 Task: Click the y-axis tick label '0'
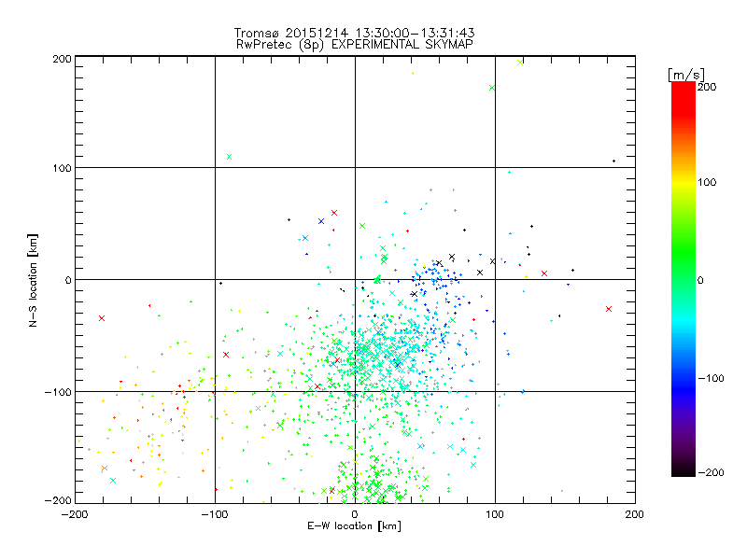68,280
